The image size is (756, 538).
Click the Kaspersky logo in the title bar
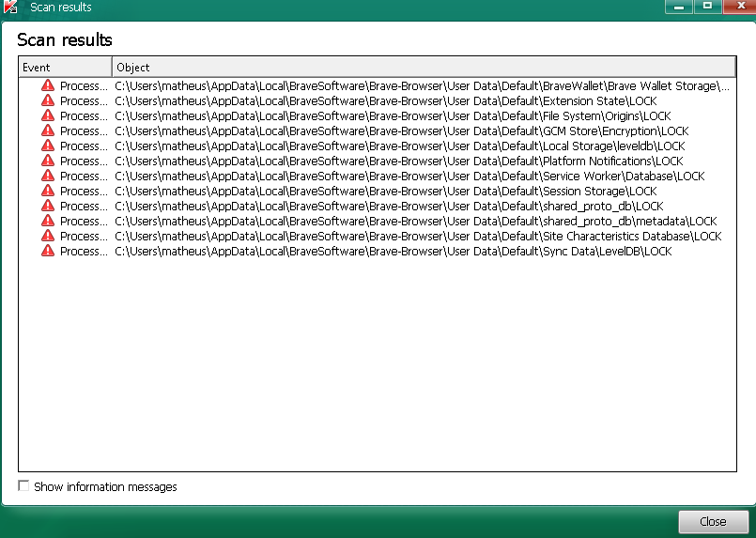[x=10, y=7]
